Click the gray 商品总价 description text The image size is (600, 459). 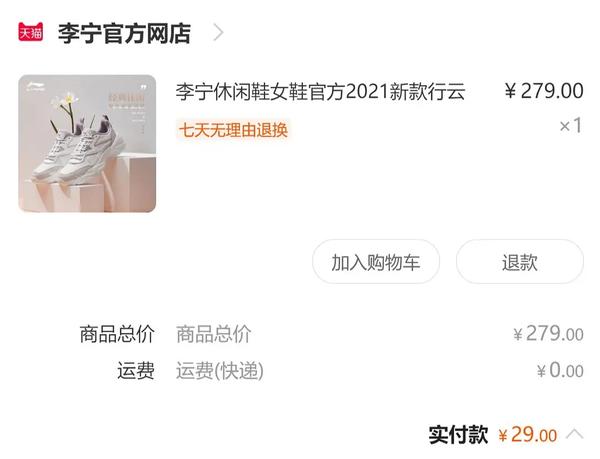coord(214,334)
